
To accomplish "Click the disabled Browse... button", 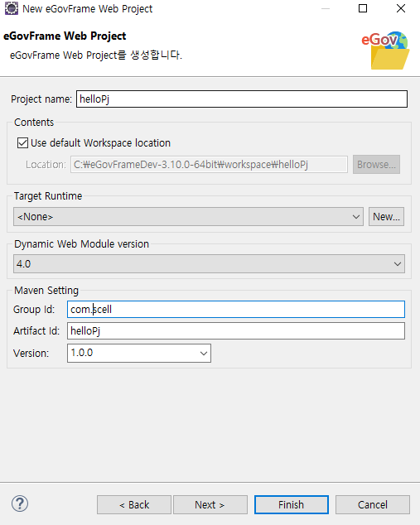I will pos(376,165).
